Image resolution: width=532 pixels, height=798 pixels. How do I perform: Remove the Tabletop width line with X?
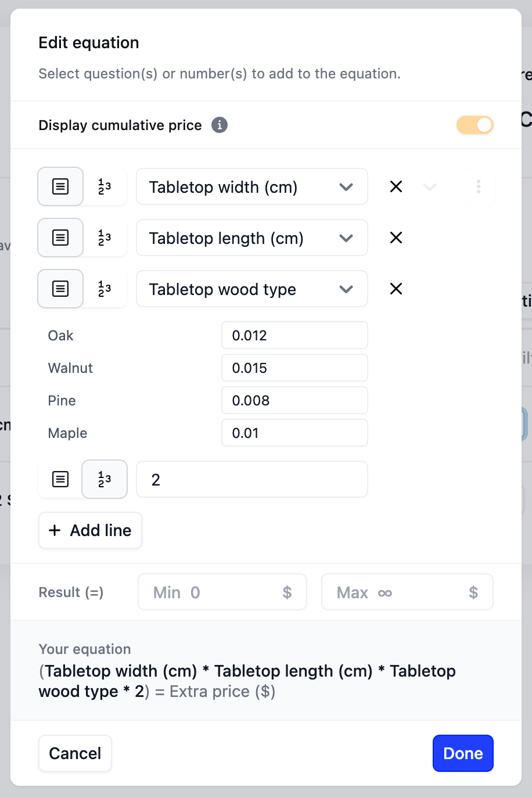tap(396, 186)
